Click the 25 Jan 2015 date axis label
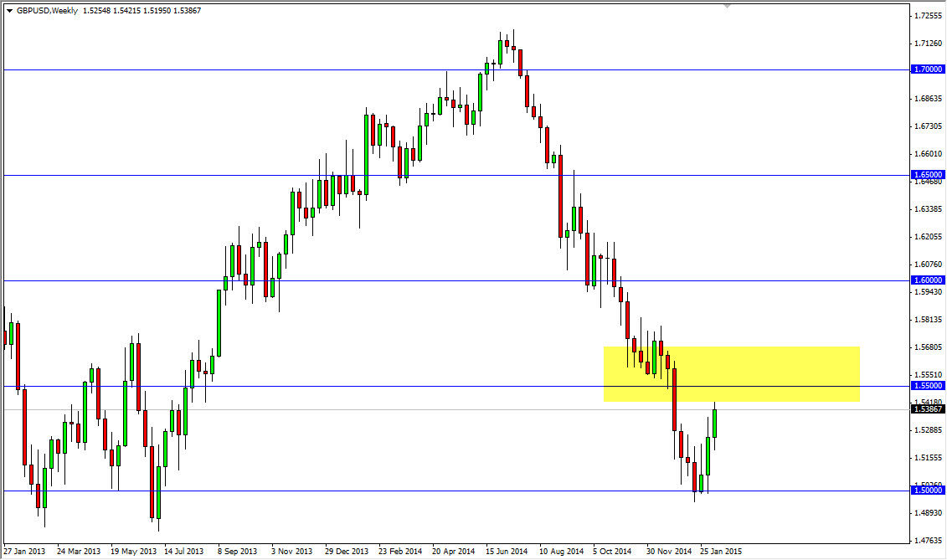This screenshot has width=947, height=560. coord(719,551)
